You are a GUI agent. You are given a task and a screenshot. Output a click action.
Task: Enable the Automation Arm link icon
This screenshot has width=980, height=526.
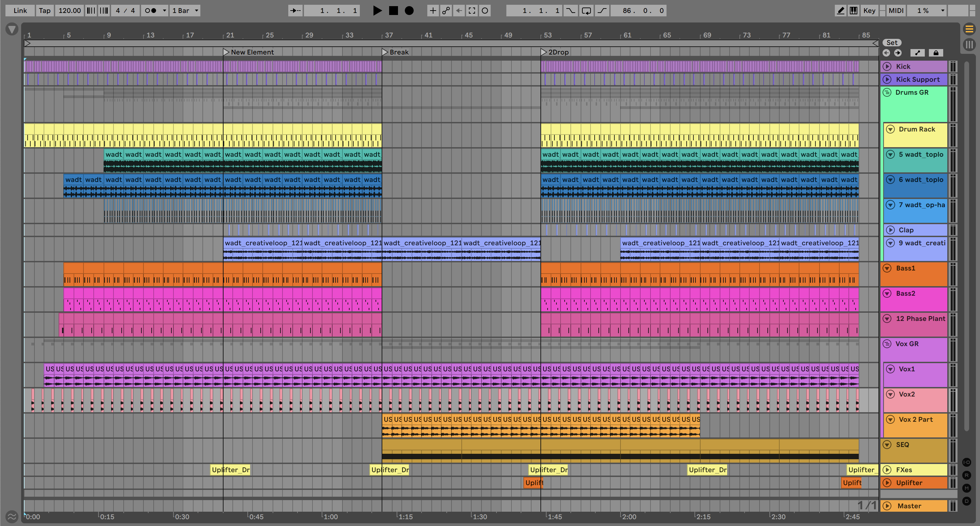coord(446,11)
